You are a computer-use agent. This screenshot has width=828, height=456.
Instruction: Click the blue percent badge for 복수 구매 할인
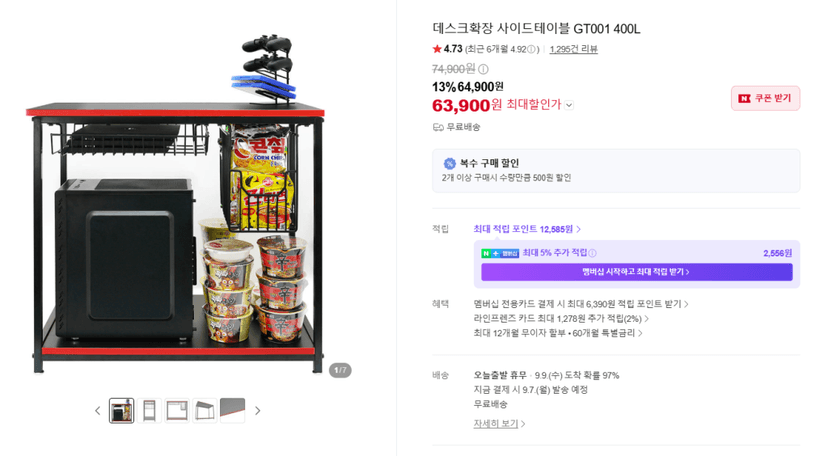(x=449, y=163)
